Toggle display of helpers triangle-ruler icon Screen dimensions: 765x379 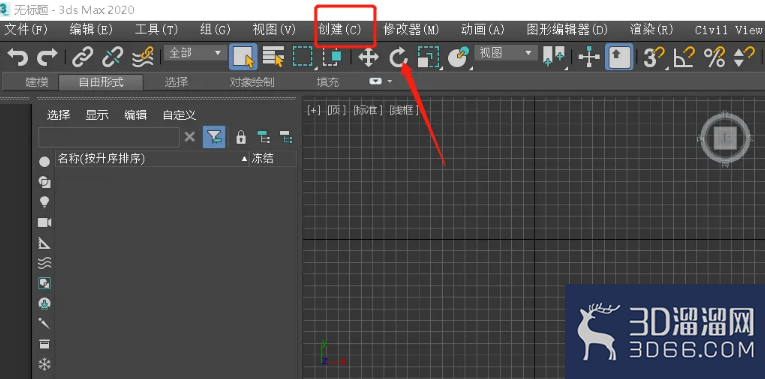(44, 243)
